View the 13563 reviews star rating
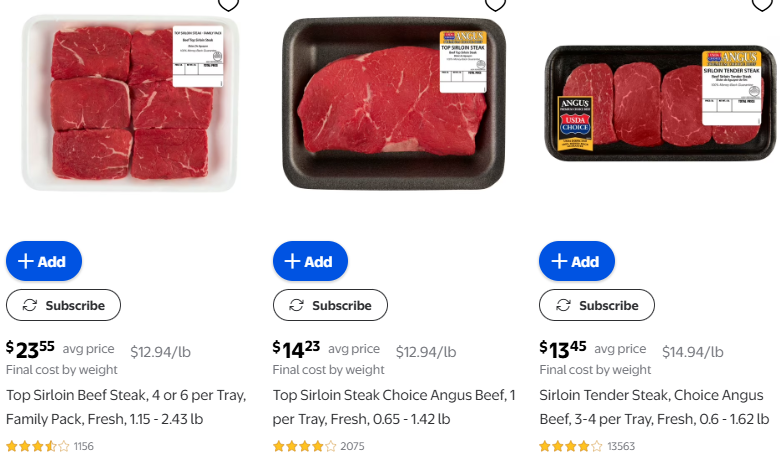The width and height of the screenshot is (780, 461). (571, 446)
